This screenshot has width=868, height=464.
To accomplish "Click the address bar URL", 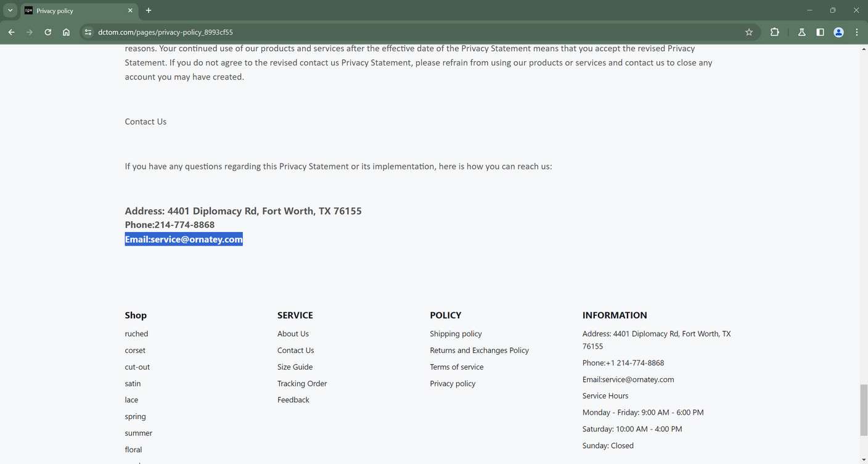I will click(165, 32).
